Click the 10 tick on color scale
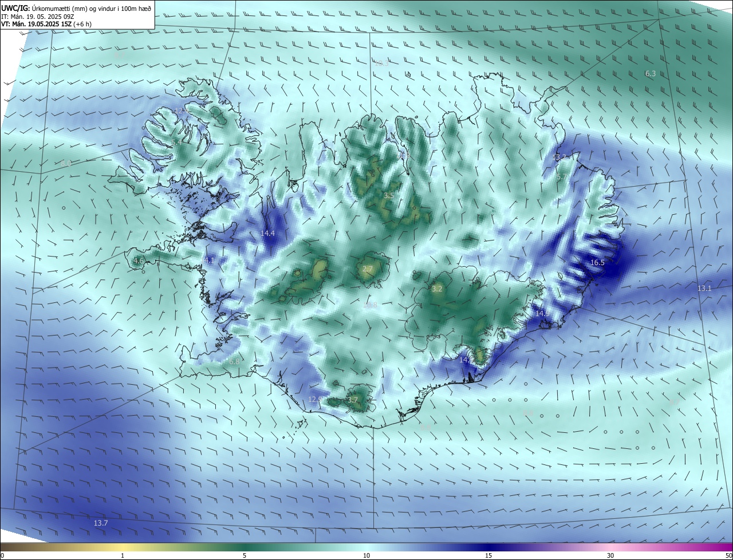This screenshot has width=733, height=560. point(366,555)
